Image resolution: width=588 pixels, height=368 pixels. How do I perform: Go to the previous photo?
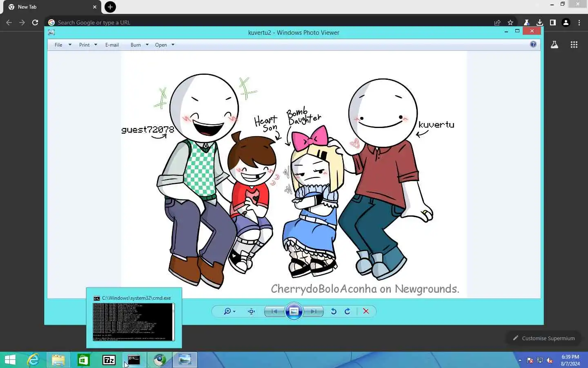274,312
